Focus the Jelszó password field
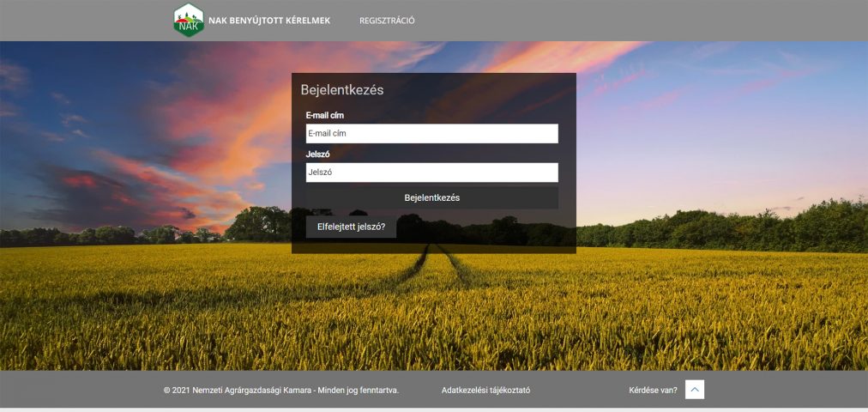The image size is (868, 412). (x=431, y=173)
